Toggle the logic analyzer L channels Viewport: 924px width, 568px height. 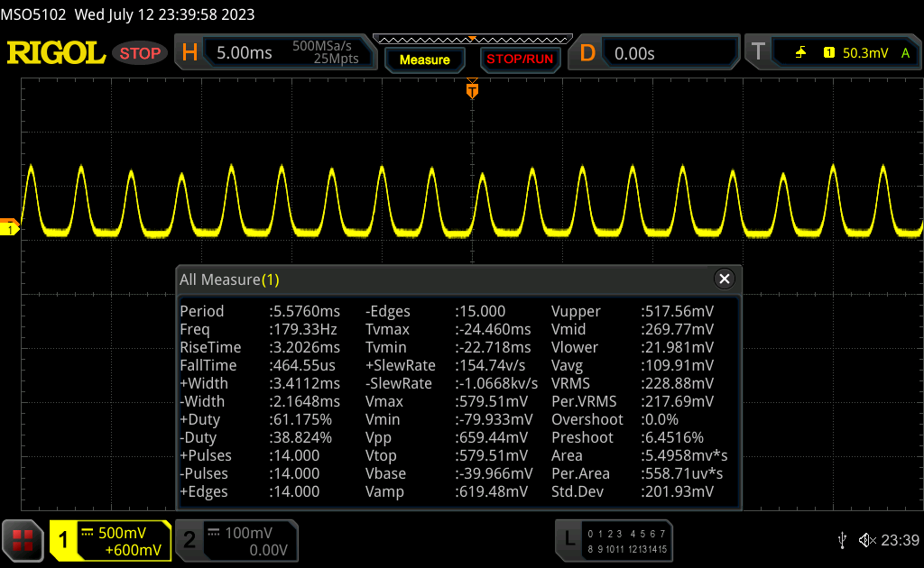coord(568,540)
